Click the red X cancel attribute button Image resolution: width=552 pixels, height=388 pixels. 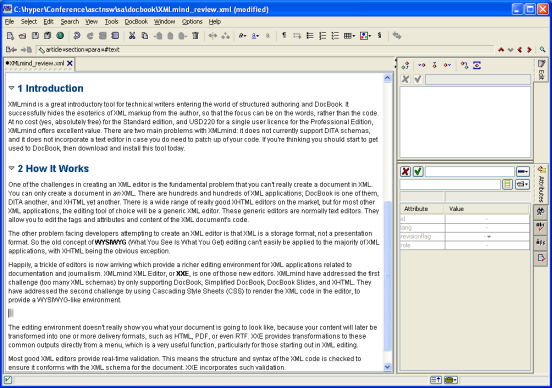tap(406, 171)
